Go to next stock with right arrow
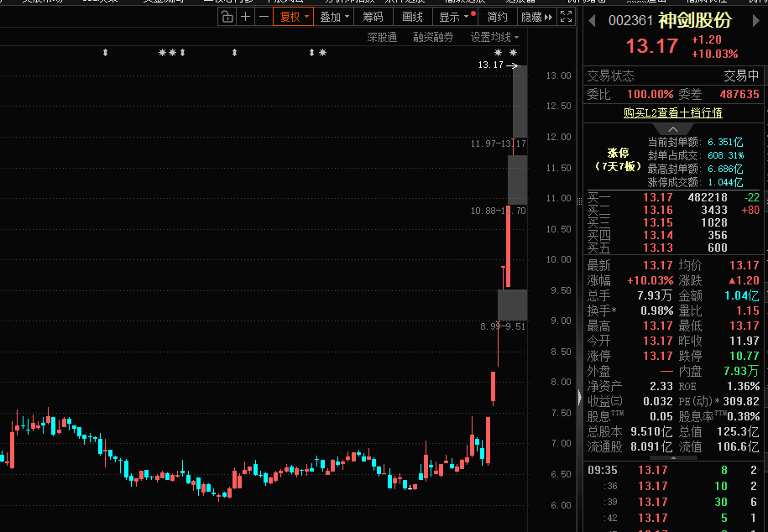 click(756, 19)
